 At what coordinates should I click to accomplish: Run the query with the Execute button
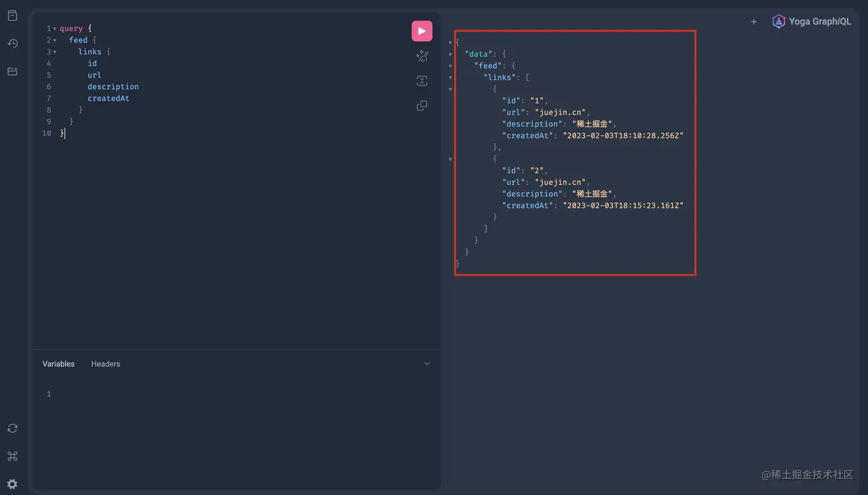click(x=422, y=31)
